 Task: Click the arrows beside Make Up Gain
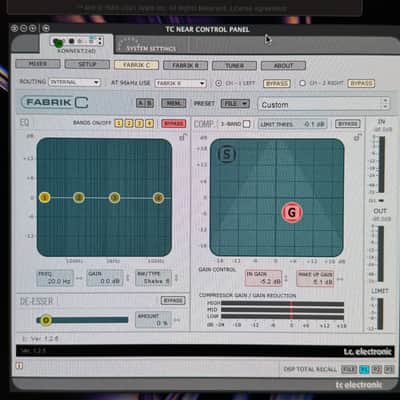point(340,279)
